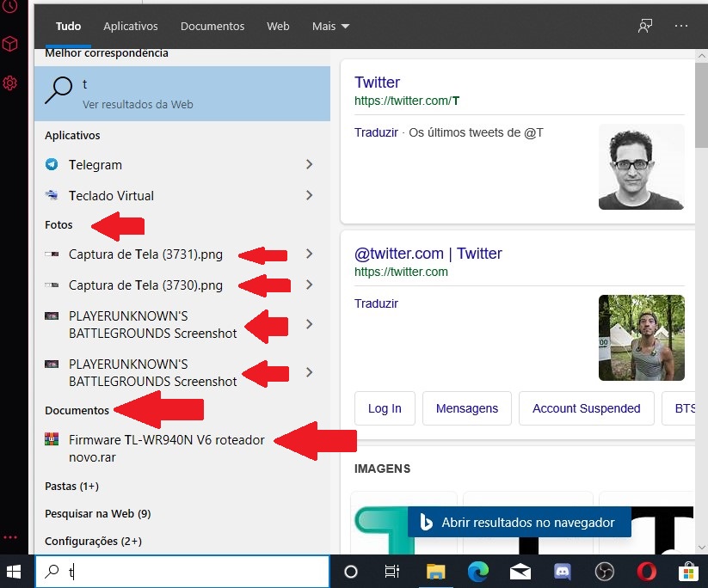Open Cortana circle icon on taskbar

pyautogui.click(x=351, y=572)
